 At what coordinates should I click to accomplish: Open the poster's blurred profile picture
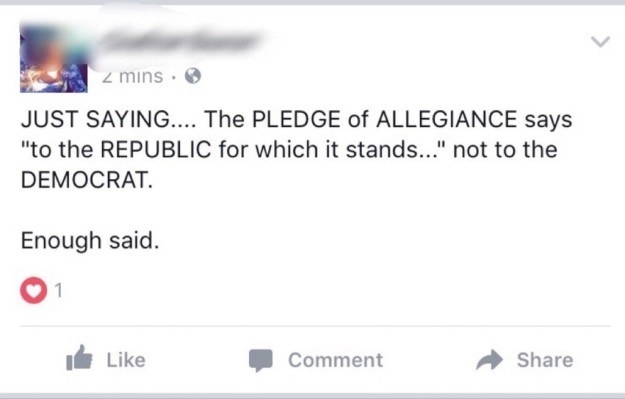[x=54, y=58]
